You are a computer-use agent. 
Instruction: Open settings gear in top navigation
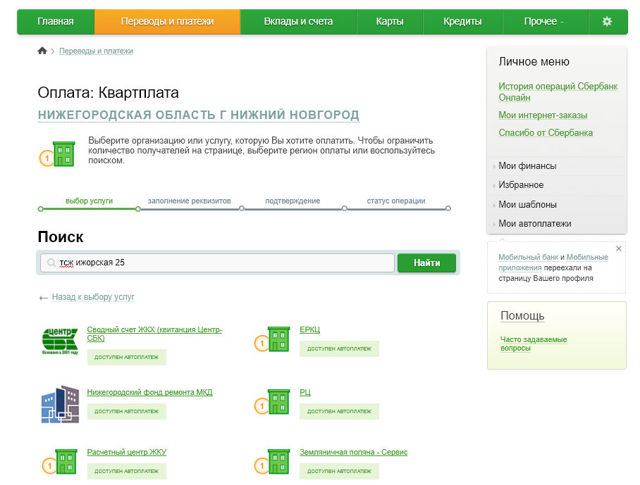pyautogui.click(x=607, y=21)
